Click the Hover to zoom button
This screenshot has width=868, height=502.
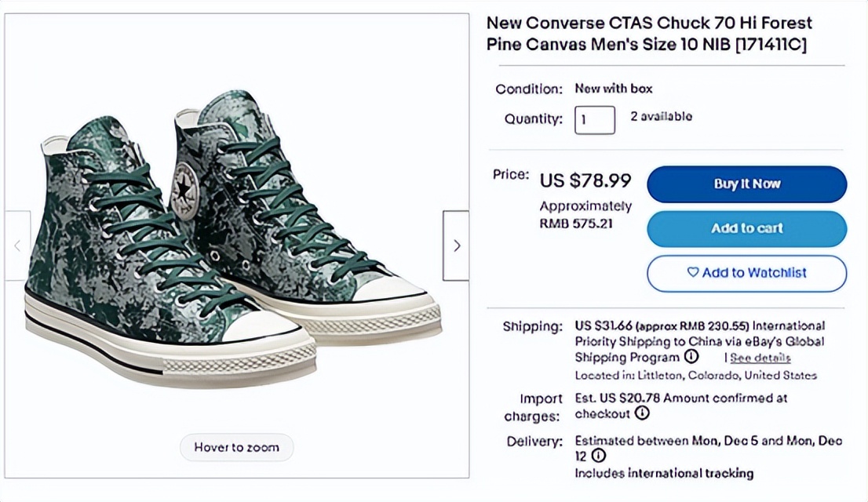click(x=236, y=447)
